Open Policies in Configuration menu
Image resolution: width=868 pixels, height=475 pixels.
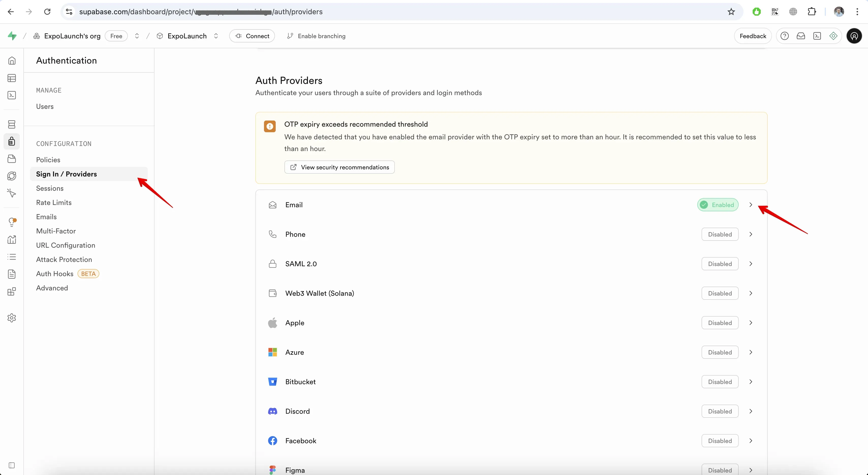tap(48, 160)
